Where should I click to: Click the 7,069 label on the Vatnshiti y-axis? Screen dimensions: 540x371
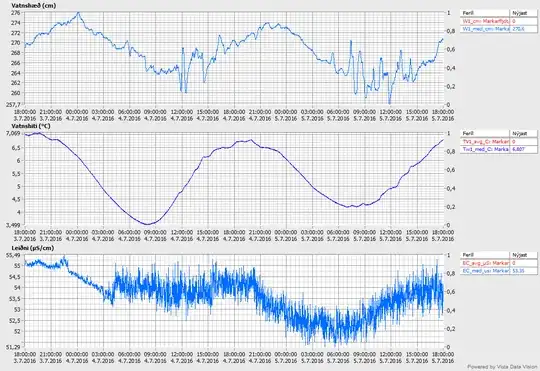(14, 133)
